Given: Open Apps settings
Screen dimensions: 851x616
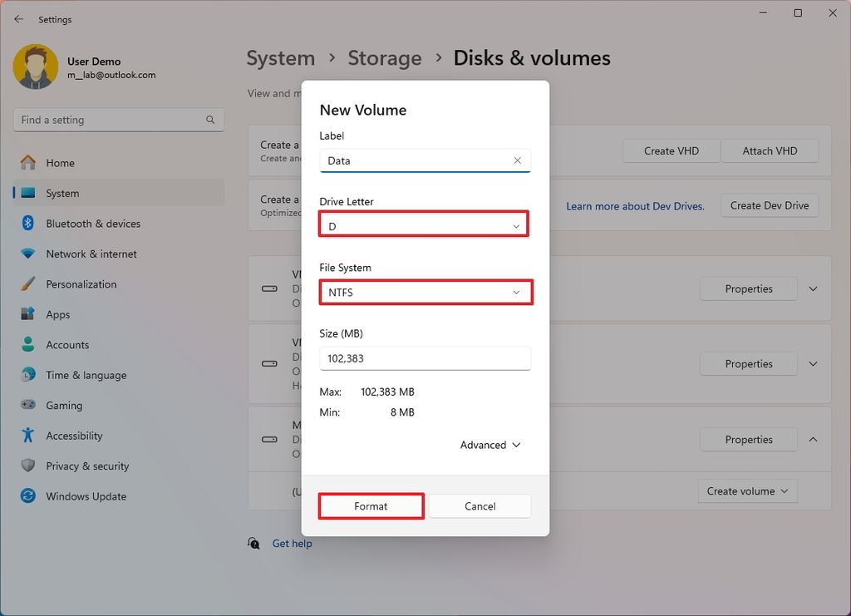Looking at the screenshot, I should point(57,314).
